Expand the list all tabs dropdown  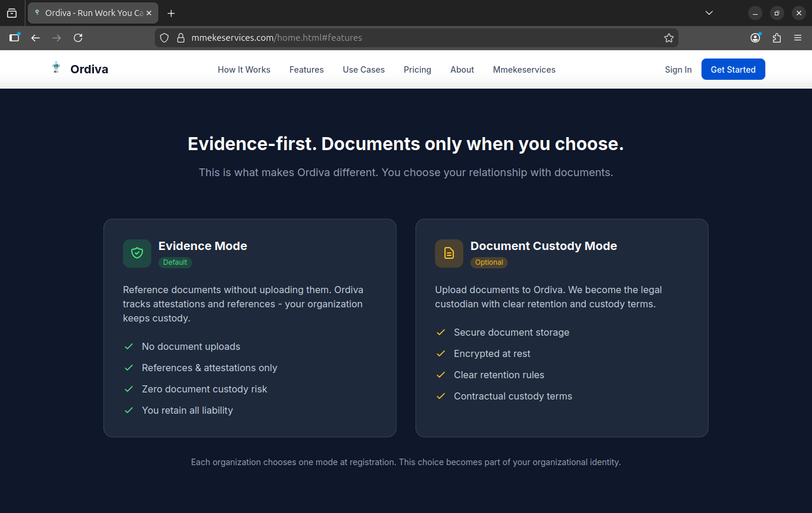(709, 13)
